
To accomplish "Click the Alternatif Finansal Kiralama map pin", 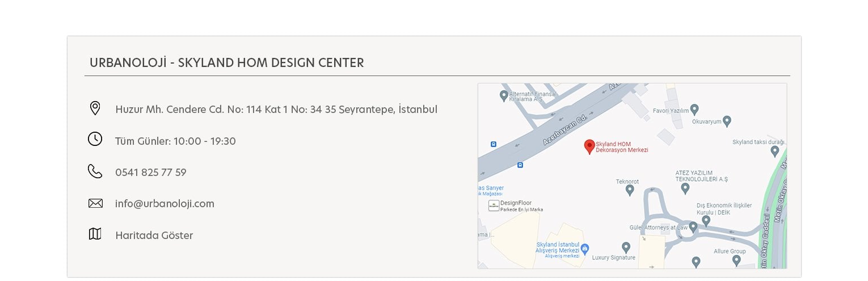I will 503,95.
